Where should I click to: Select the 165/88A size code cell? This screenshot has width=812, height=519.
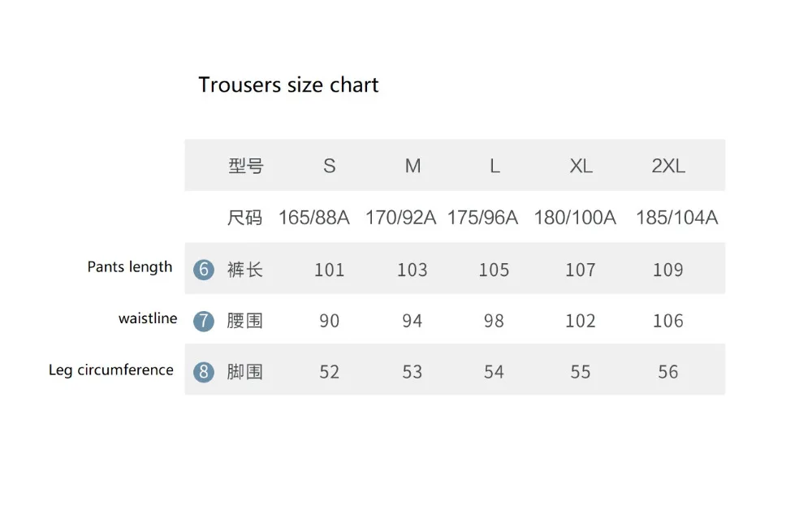313,218
